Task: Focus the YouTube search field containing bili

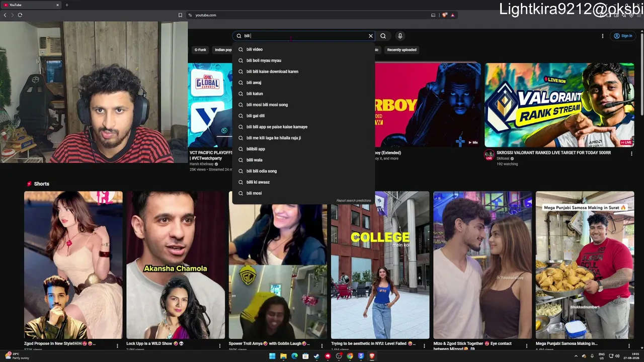Action: pos(303,36)
